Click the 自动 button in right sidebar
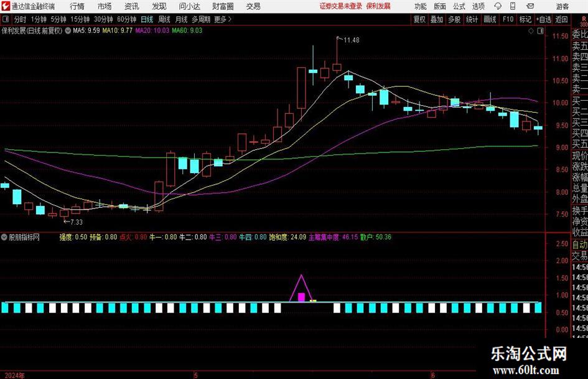Viewport: 588px width, 379px height. pos(580,245)
